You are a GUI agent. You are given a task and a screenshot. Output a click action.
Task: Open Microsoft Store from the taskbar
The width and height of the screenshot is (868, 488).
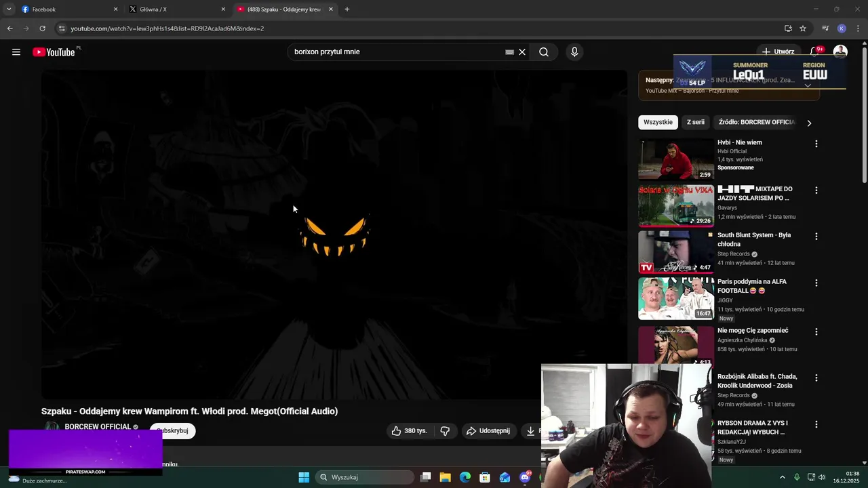pyautogui.click(x=485, y=477)
